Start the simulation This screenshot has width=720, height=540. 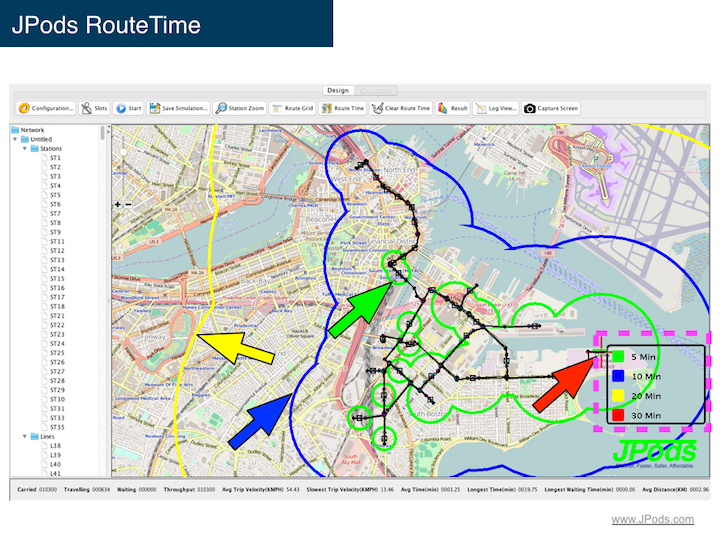tap(128, 108)
